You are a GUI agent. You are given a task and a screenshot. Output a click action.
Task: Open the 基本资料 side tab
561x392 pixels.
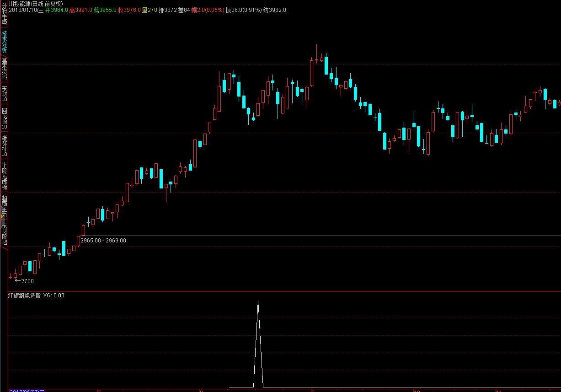4,69
